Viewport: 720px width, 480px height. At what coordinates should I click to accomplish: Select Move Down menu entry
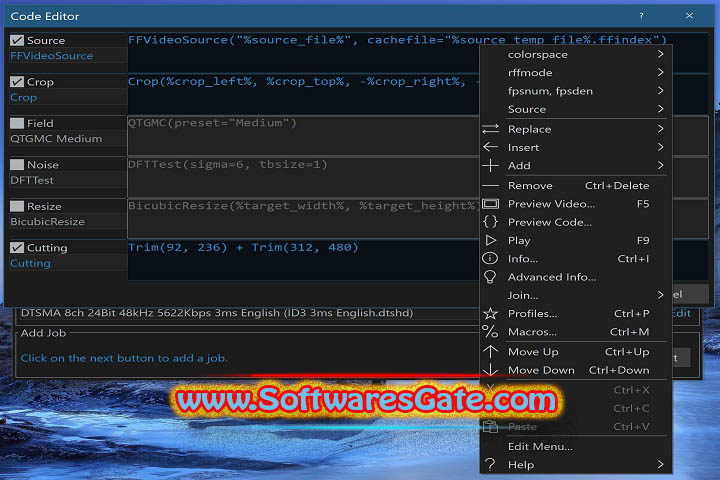[x=576, y=370]
